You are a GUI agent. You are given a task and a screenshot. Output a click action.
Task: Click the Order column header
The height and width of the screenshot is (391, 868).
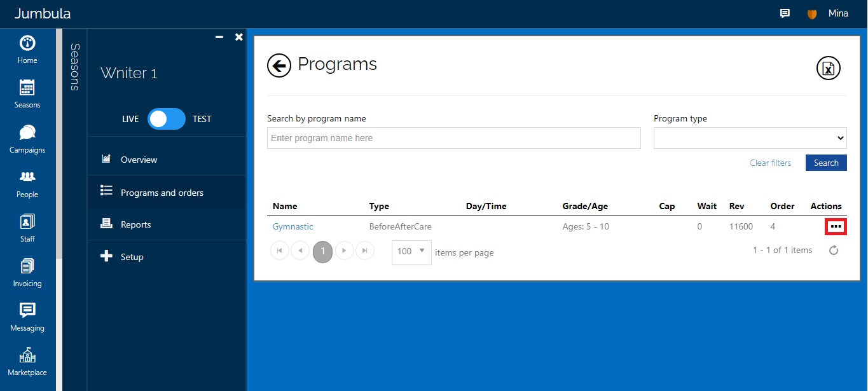(x=782, y=206)
